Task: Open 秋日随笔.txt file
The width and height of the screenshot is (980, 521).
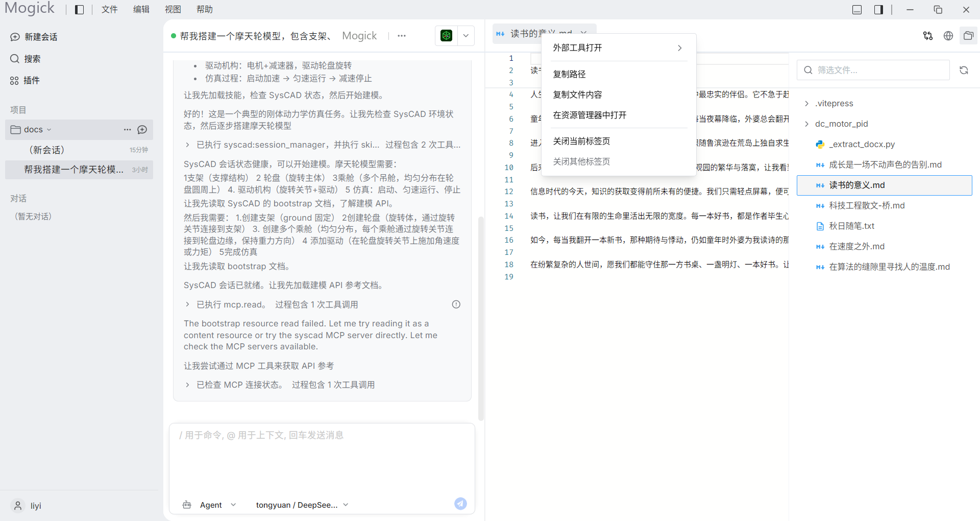Action: 884,226
